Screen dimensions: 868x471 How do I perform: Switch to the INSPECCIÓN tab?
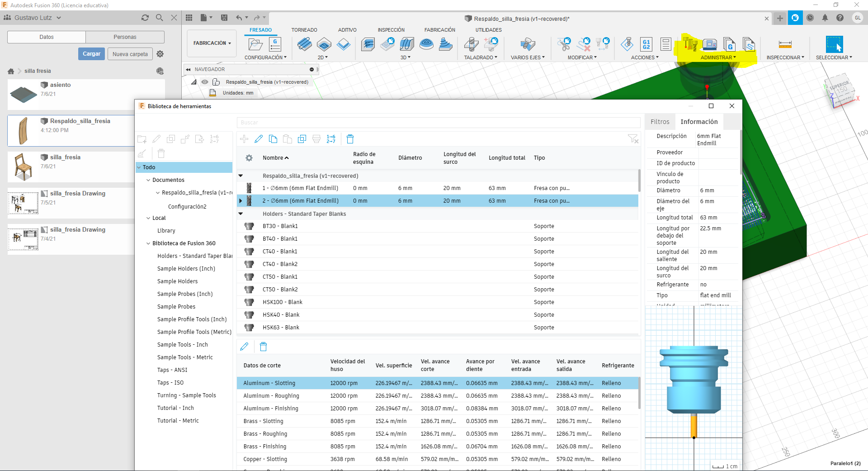tap(391, 30)
